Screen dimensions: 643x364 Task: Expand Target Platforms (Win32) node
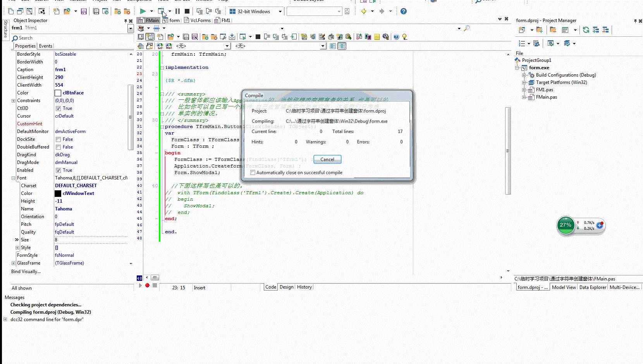(x=524, y=82)
